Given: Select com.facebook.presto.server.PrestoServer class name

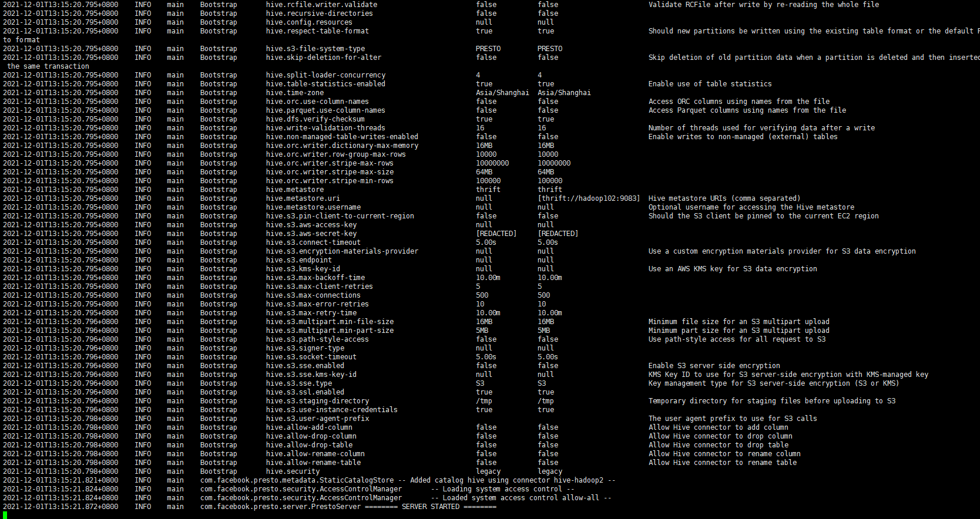Looking at the screenshot, I should coord(280,507).
